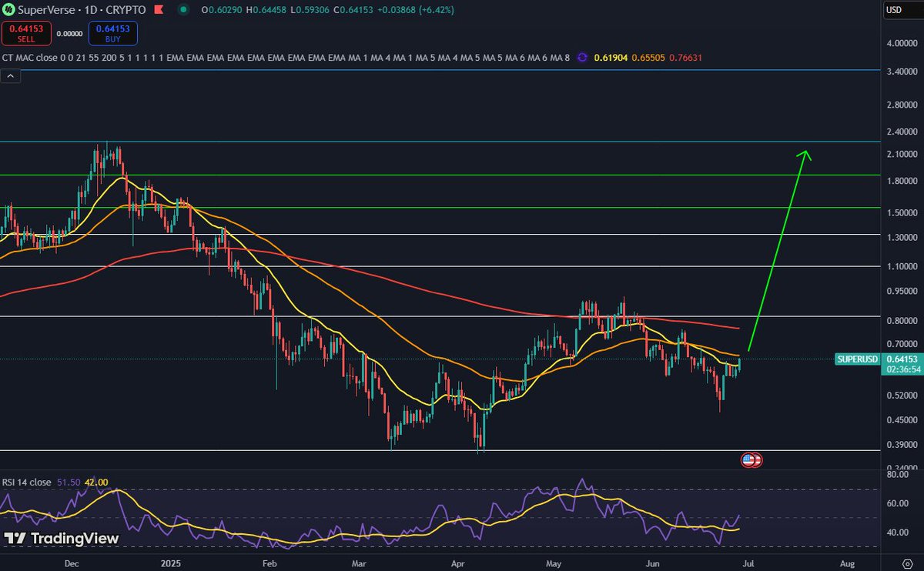924x571 pixels.
Task: Click the green market status dot
Action: [183, 10]
